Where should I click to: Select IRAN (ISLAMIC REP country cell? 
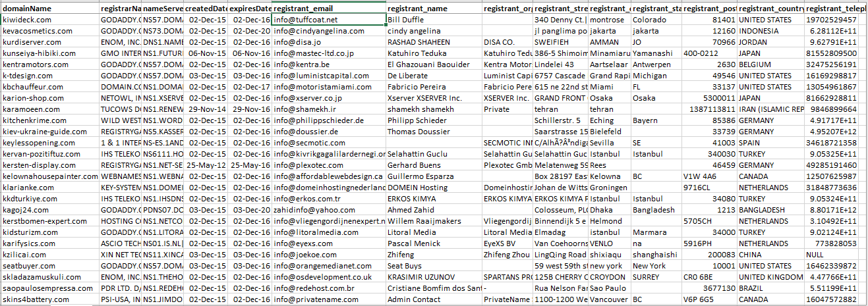tap(770, 109)
